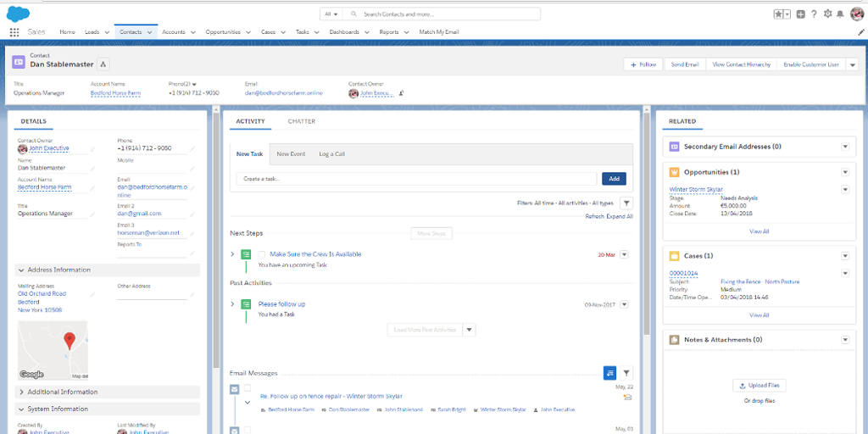Expand the Additional Information section
The width and height of the screenshot is (868, 434).
pos(20,392)
